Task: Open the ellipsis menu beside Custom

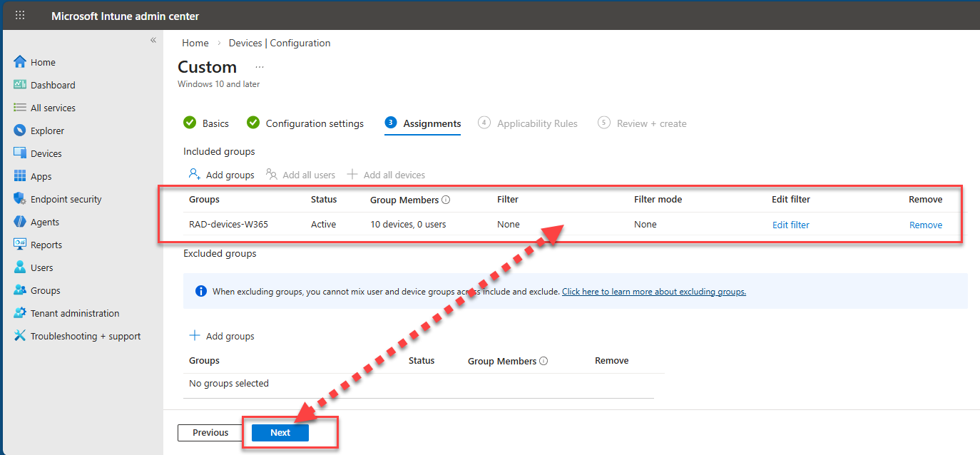Action: pyautogui.click(x=260, y=67)
